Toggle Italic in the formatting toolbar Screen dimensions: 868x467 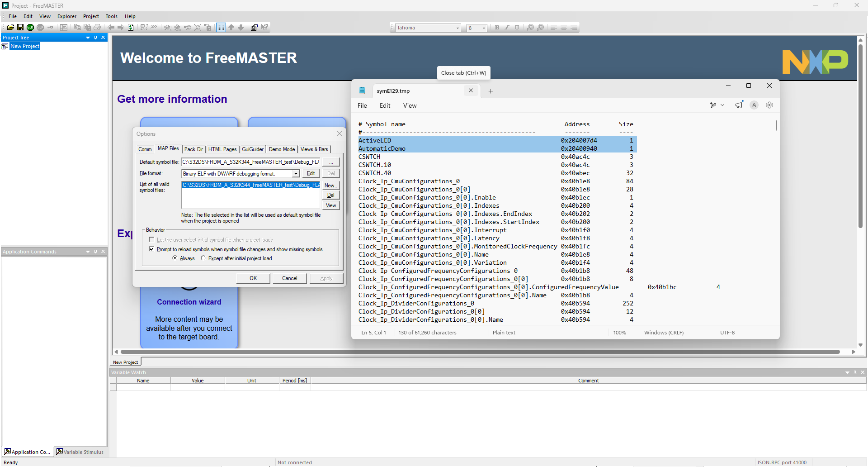tap(507, 28)
